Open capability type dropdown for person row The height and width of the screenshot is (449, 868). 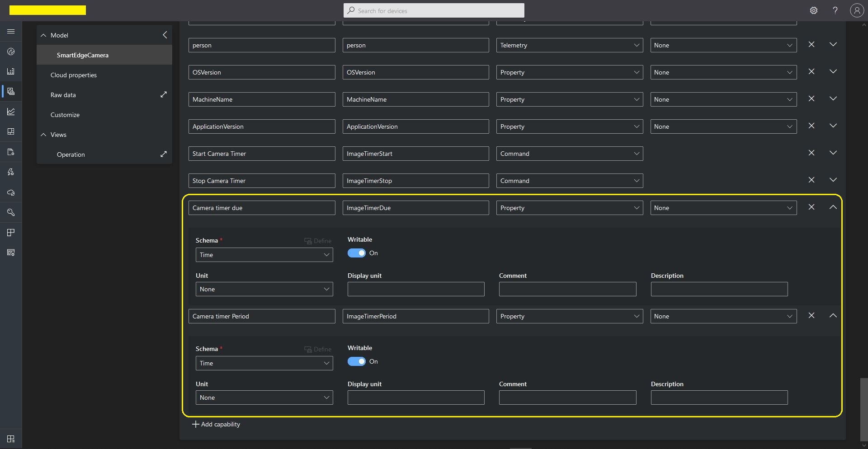(569, 45)
